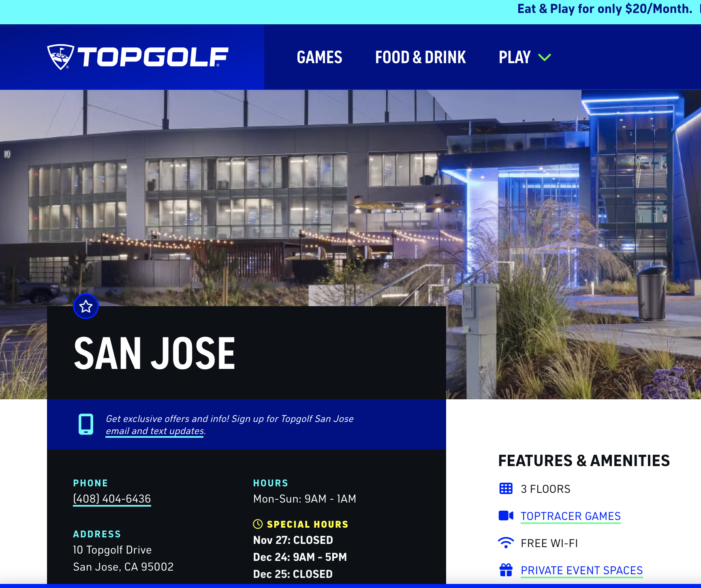Follow the email and text updates link
This screenshot has width=701, height=588.
(155, 431)
